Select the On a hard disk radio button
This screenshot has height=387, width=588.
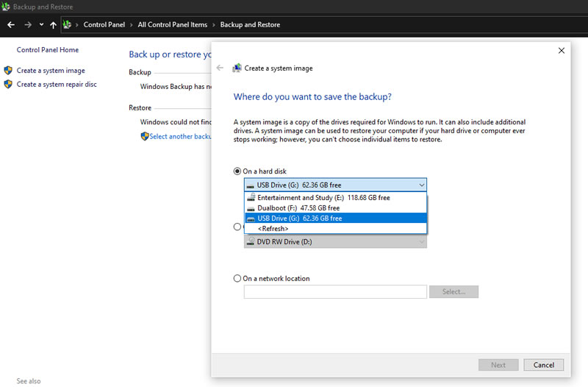tap(237, 171)
